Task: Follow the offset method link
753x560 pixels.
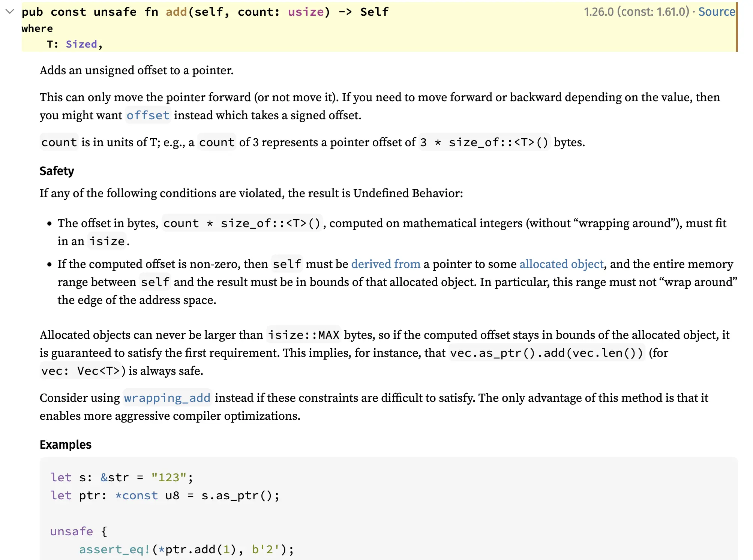Action: click(148, 115)
